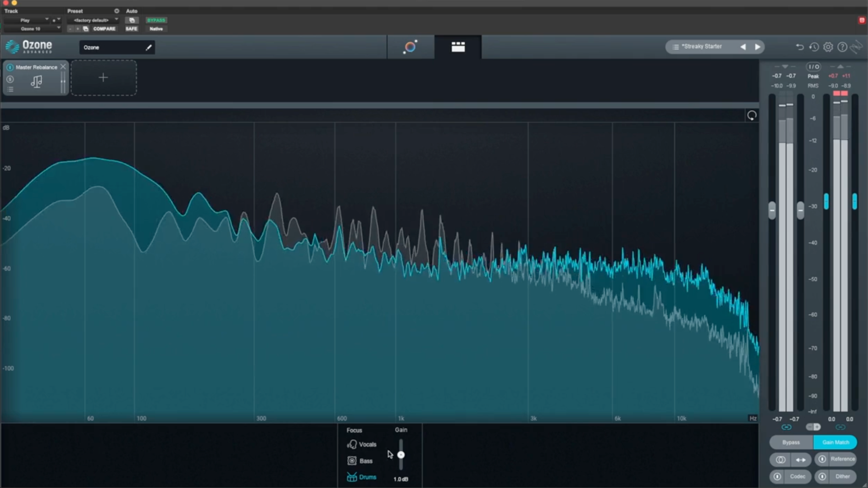
Task: Click the stereo swap channels arrow icon
Action: (x=801, y=460)
